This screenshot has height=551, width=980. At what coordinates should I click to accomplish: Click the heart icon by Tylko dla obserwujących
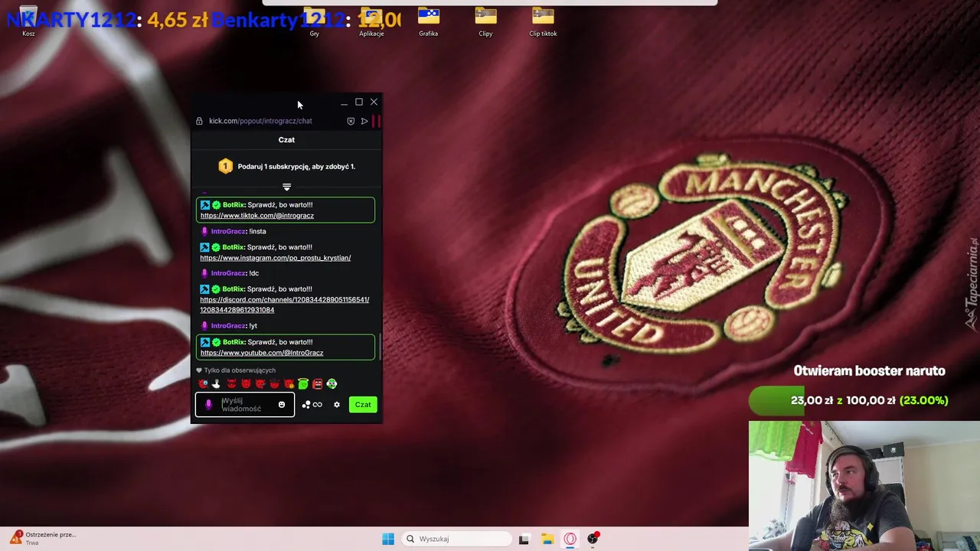point(199,370)
